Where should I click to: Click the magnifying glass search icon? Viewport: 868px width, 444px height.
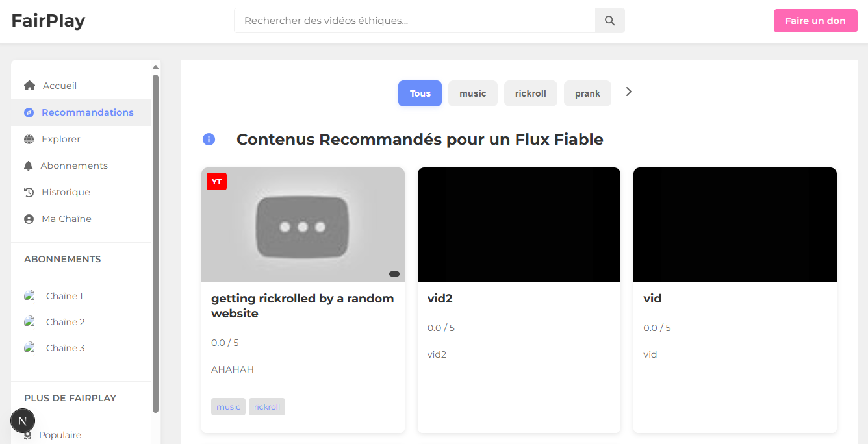(609, 21)
